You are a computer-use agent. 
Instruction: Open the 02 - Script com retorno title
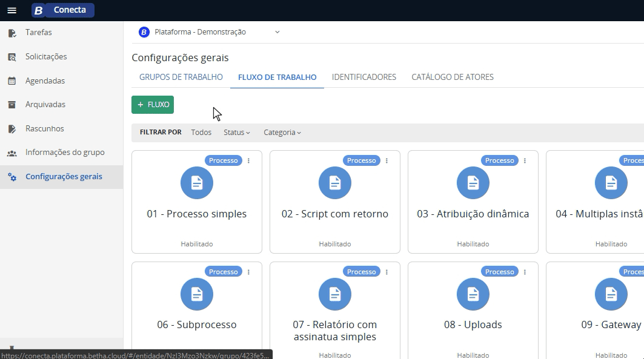[x=335, y=214]
